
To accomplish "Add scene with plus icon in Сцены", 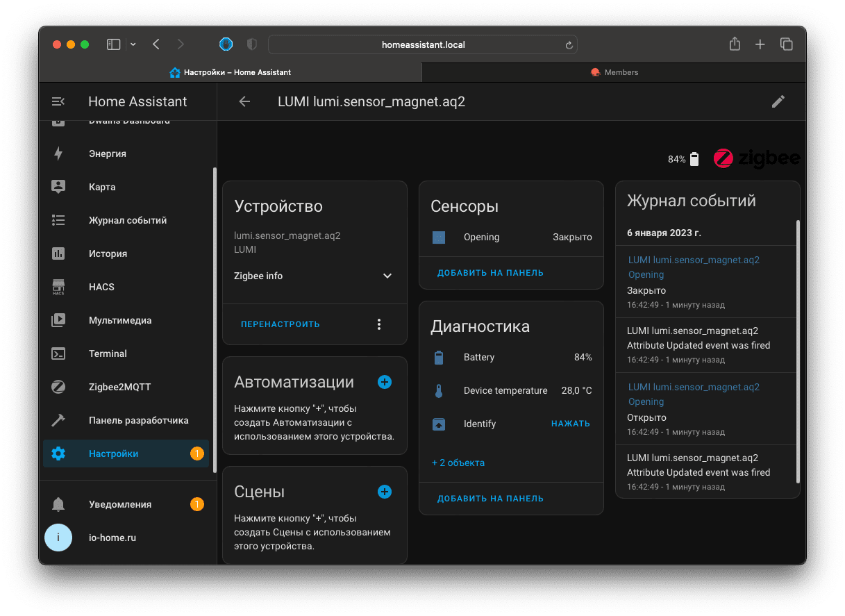I will click(385, 492).
